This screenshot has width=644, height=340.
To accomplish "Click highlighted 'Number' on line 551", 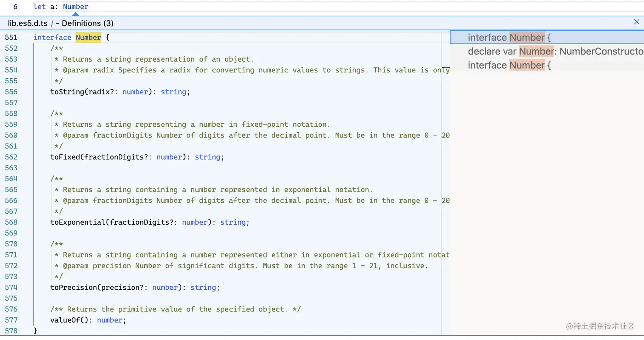I will point(88,37).
